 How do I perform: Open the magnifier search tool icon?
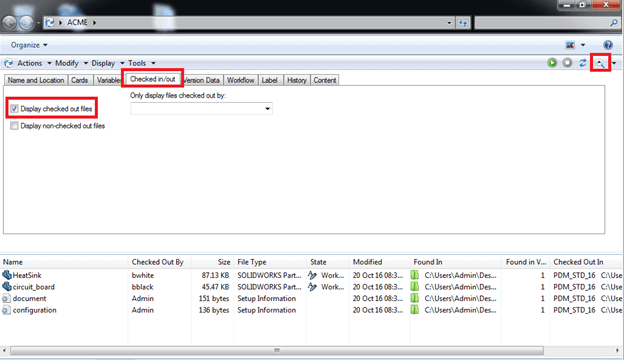(x=600, y=63)
